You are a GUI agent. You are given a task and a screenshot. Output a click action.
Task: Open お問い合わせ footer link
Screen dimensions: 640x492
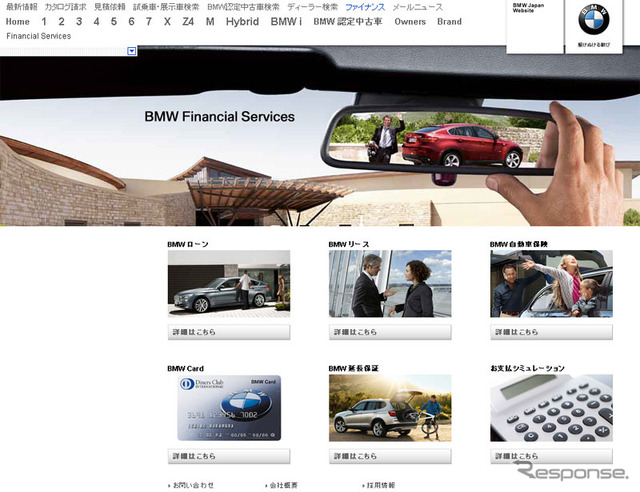tap(191, 485)
